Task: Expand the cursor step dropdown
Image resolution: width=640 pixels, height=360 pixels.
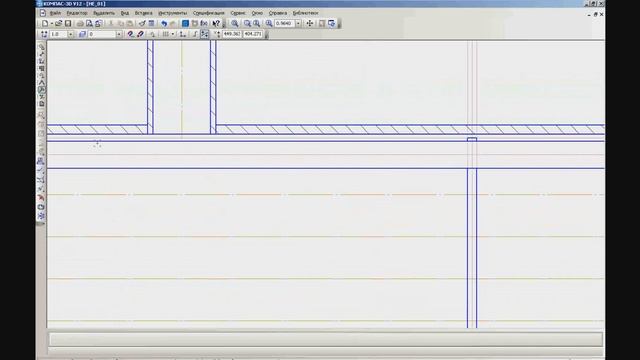Action: (x=71, y=34)
